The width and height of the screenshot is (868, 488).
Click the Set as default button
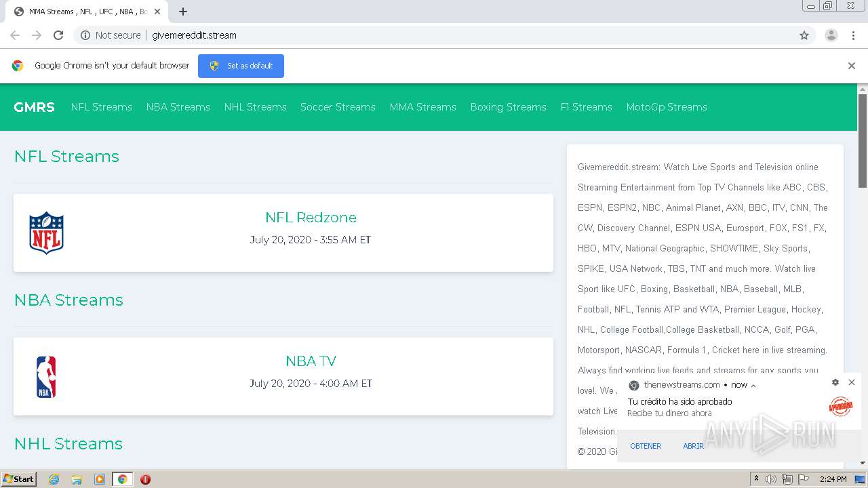pos(241,66)
